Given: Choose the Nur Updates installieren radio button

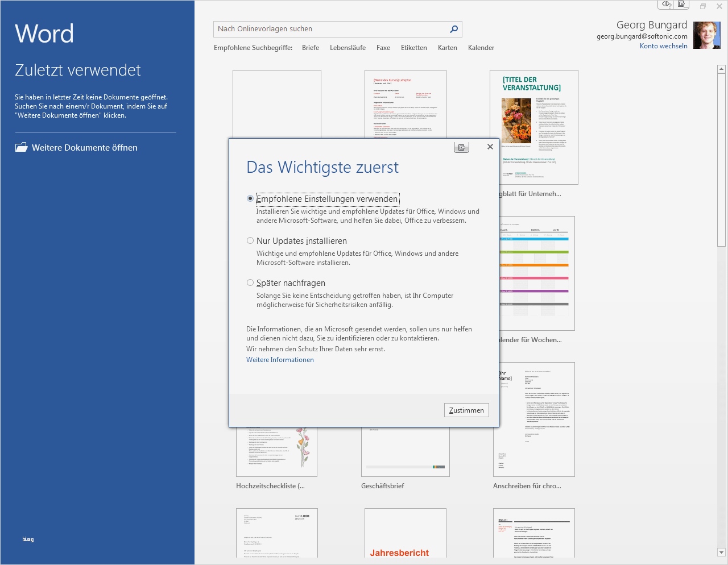Looking at the screenshot, I should click(250, 241).
